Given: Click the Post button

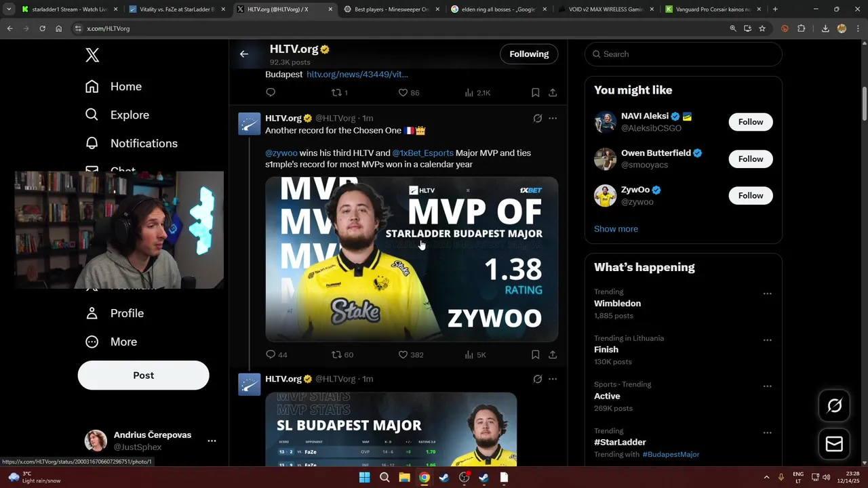Looking at the screenshot, I should pos(143,375).
